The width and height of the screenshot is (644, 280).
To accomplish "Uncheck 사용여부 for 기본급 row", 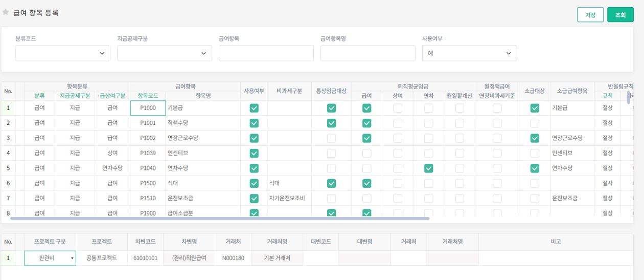I will 254,108.
